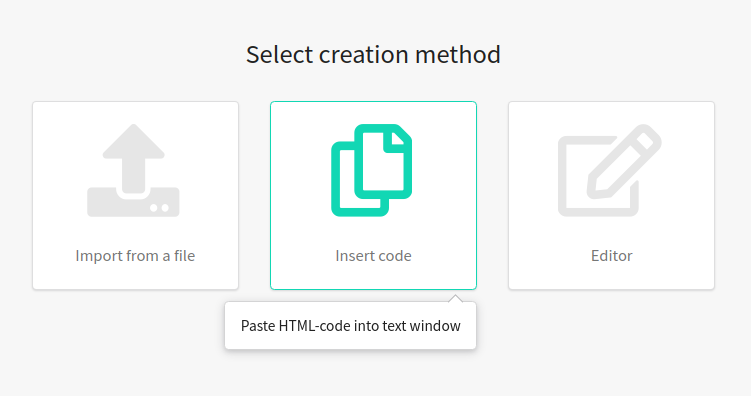Select the 'Editor' label text

[x=612, y=256]
